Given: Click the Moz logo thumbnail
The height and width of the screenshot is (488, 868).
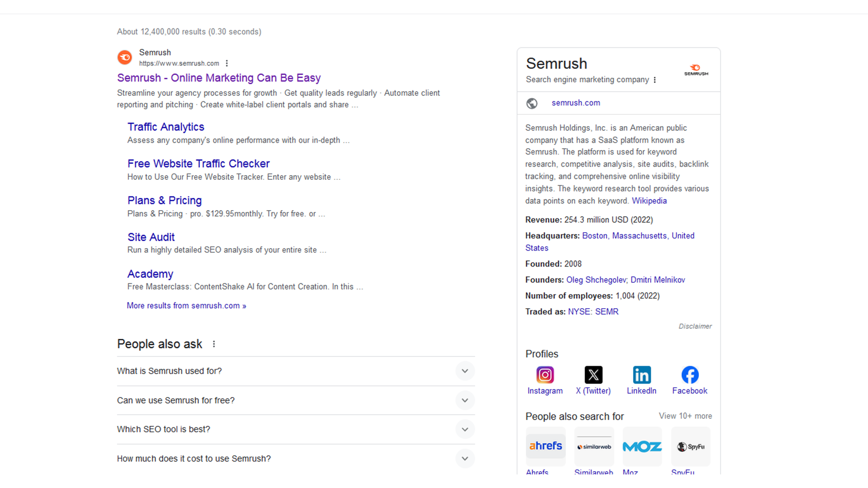Looking at the screenshot, I should [642, 446].
